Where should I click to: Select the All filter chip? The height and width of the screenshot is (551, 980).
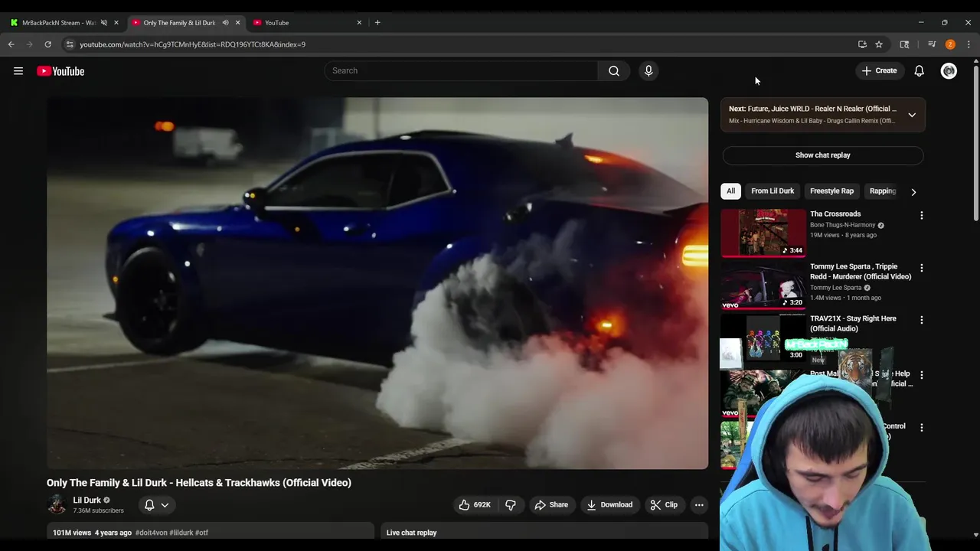coord(731,191)
